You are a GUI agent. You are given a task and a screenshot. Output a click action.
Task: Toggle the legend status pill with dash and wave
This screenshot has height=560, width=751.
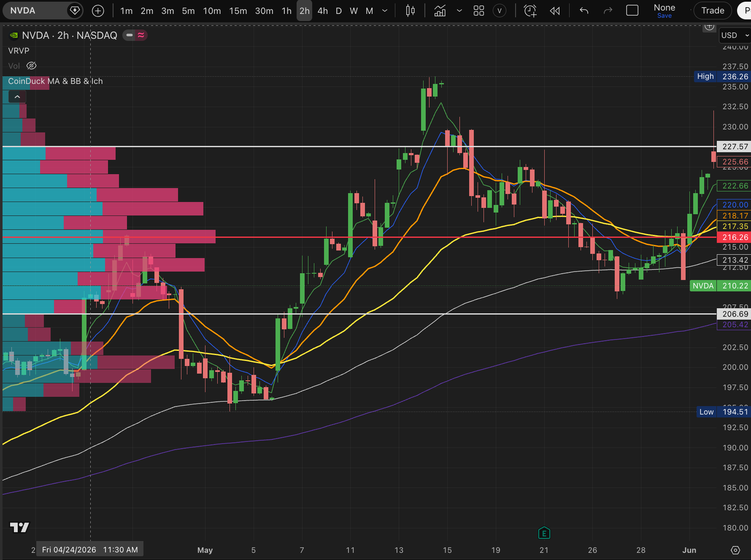point(135,35)
